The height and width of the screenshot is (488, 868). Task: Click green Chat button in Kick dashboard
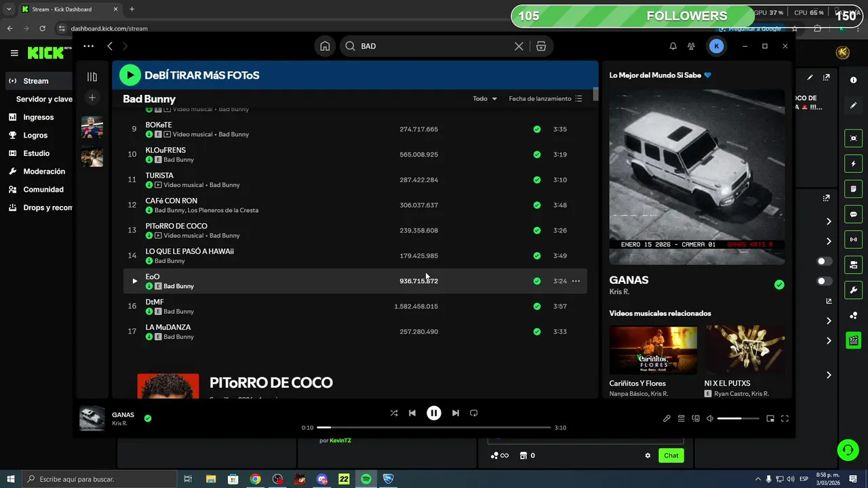[x=671, y=455]
